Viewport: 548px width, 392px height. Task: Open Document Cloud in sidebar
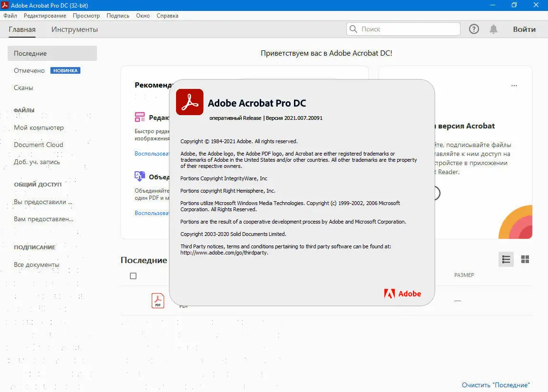tap(39, 145)
